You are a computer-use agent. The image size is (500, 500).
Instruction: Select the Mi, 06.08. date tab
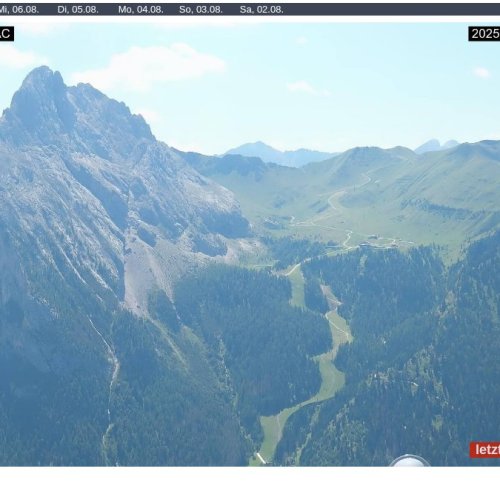click(19, 10)
